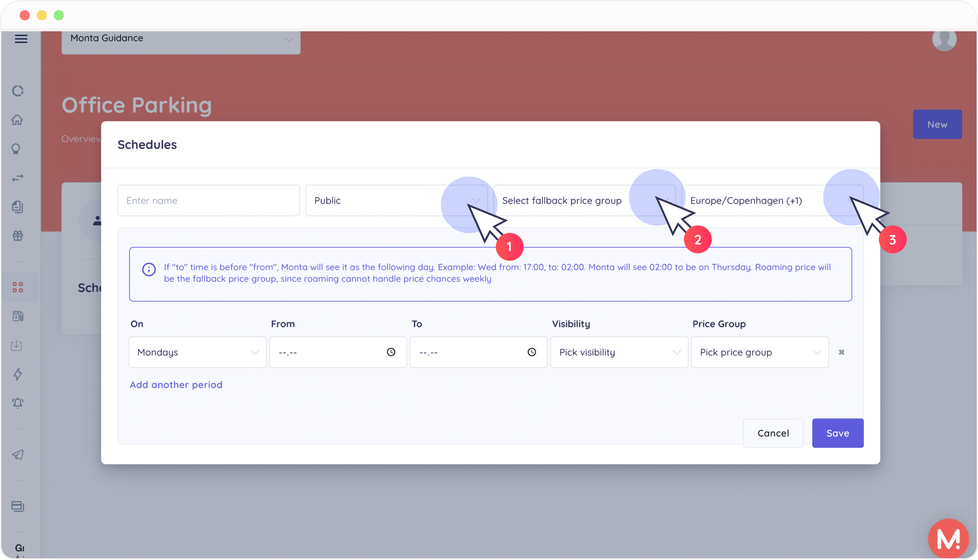Click the Schedules dialog title

tap(147, 145)
